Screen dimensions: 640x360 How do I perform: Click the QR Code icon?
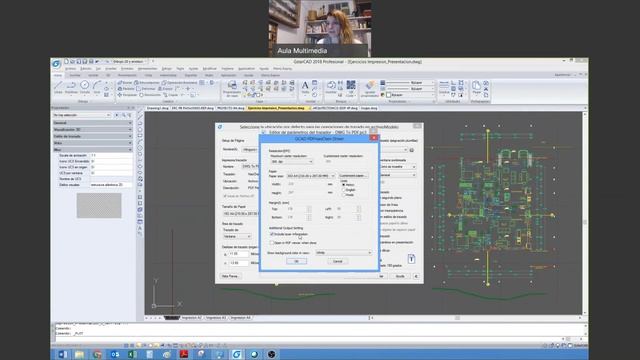coord(351,87)
